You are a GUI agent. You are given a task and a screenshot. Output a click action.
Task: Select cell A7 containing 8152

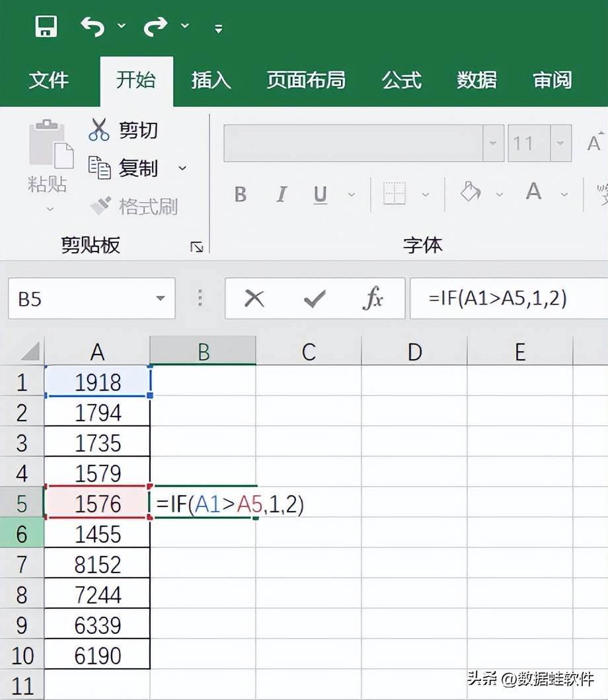click(x=97, y=565)
